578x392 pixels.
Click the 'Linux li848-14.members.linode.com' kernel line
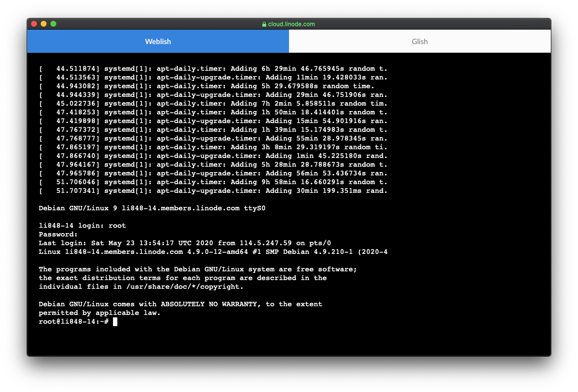tap(213, 252)
